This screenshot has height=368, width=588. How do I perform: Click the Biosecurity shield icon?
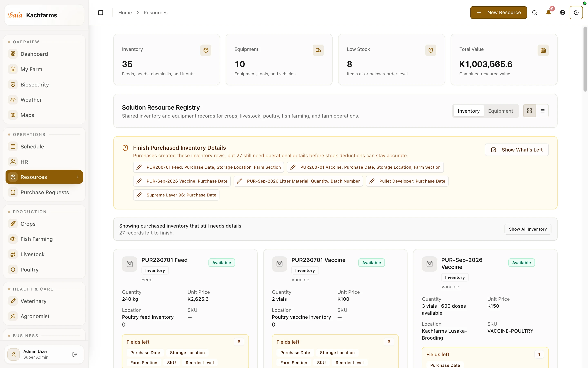[13, 84]
